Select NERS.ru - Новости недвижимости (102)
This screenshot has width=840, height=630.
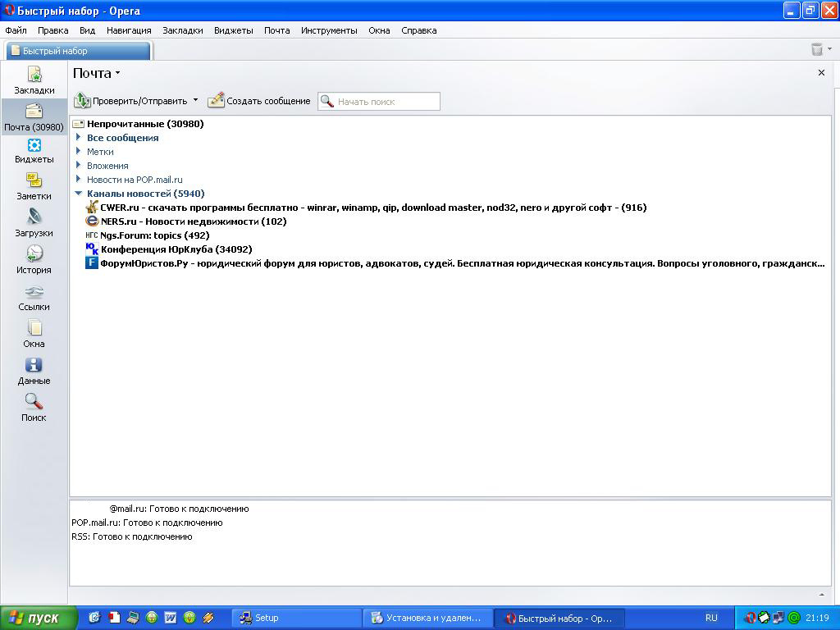pyautogui.click(x=194, y=221)
